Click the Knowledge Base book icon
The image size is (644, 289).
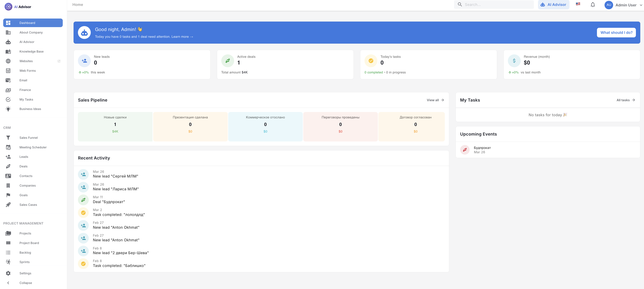pyautogui.click(x=8, y=51)
